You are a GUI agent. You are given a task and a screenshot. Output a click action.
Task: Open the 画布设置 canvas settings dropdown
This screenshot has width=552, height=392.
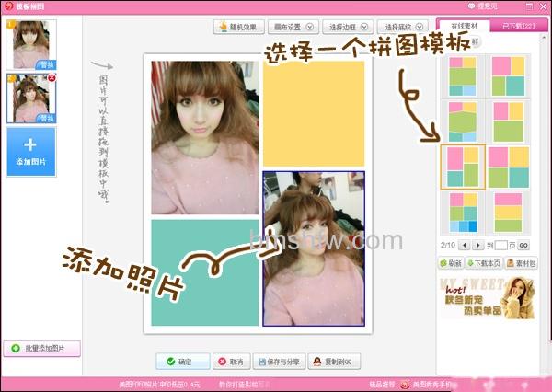pyautogui.click(x=293, y=27)
